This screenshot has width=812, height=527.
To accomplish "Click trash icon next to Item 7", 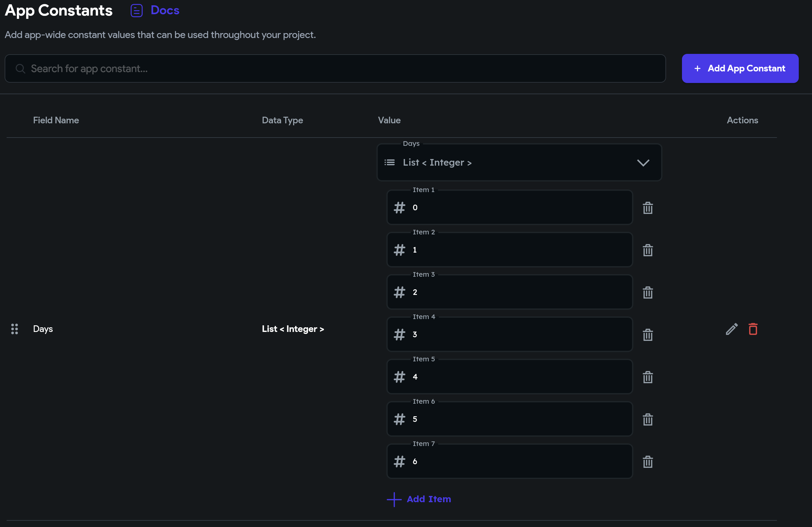I will click(648, 462).
